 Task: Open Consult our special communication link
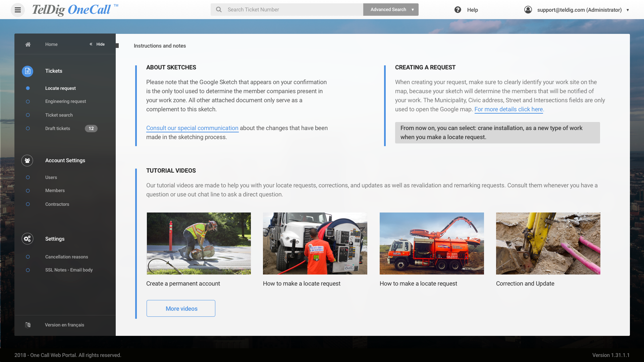(192, 128)
